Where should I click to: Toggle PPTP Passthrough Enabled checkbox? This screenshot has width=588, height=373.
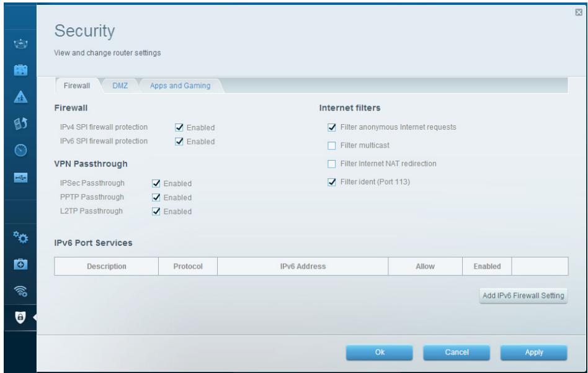tap(156, 197)
